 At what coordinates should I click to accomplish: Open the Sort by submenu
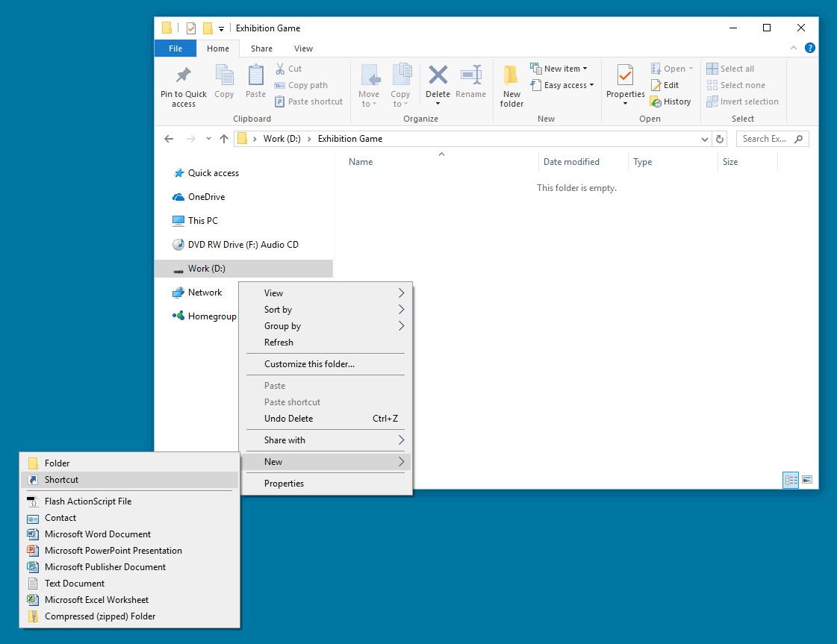click(x=326, y=310)
